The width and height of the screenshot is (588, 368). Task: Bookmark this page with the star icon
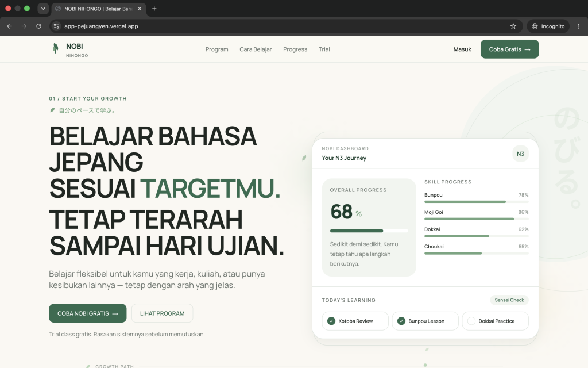pos(513,26)
